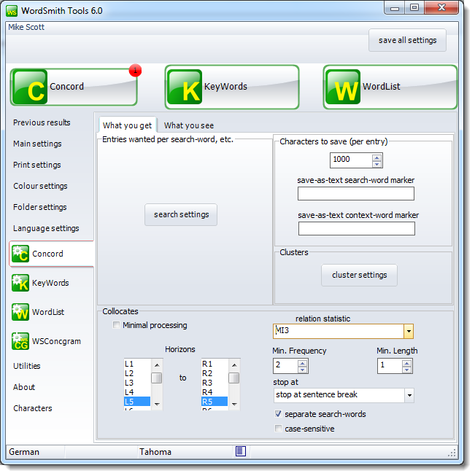Uncheck separate search-words option
Screen dimensions: 475x476
click(279, 414)
